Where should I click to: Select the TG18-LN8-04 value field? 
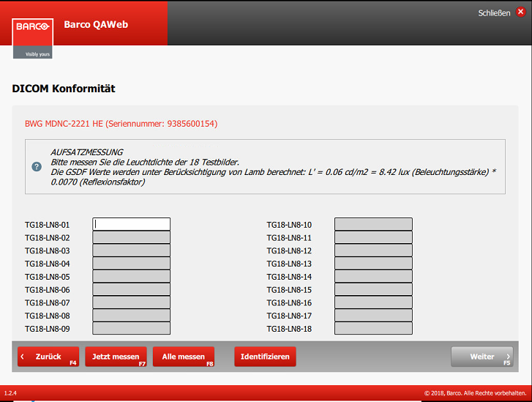pyautogui.click(x=131, y=263)
